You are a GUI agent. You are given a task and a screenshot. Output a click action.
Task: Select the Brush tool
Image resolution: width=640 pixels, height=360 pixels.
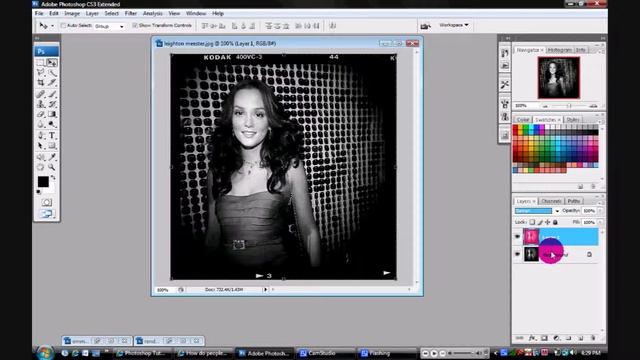(52, 94)
